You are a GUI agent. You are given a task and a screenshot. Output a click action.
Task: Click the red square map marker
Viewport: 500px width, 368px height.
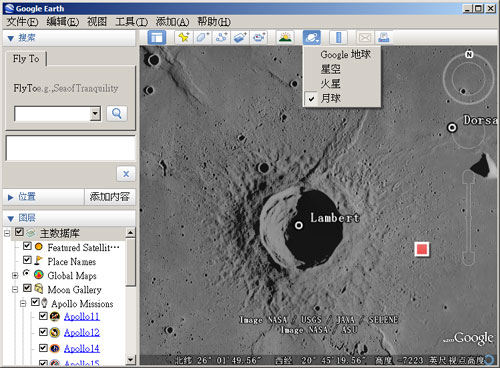tap(422, 249)
